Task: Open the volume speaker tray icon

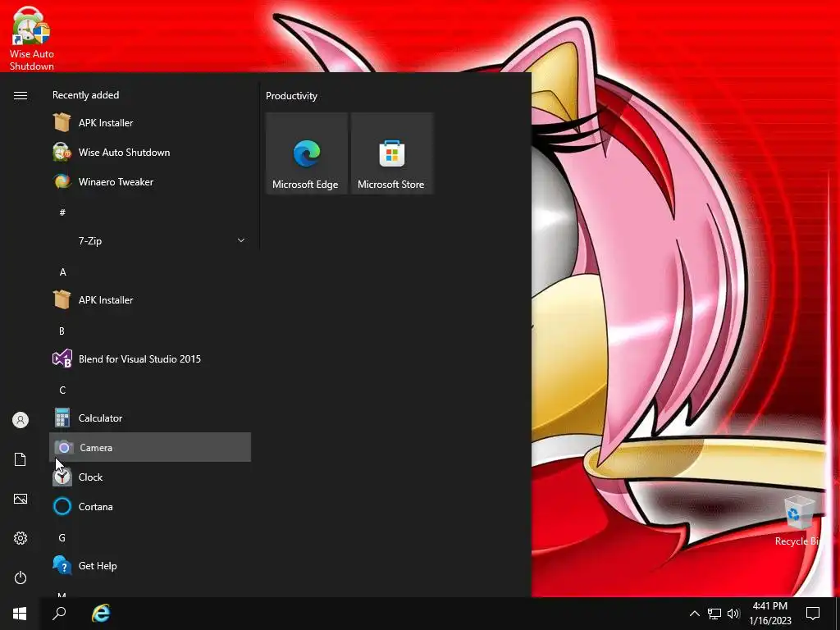Action: point(733,614)
